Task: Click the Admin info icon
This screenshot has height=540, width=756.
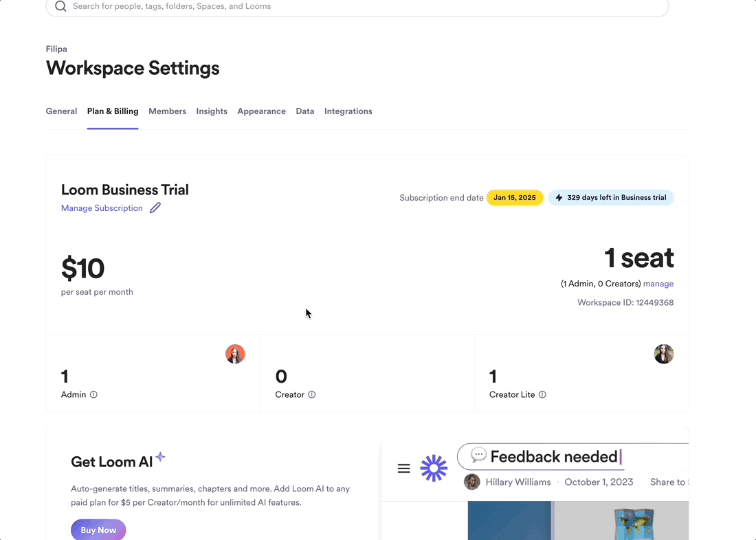Action: click(x=93, y=395)
